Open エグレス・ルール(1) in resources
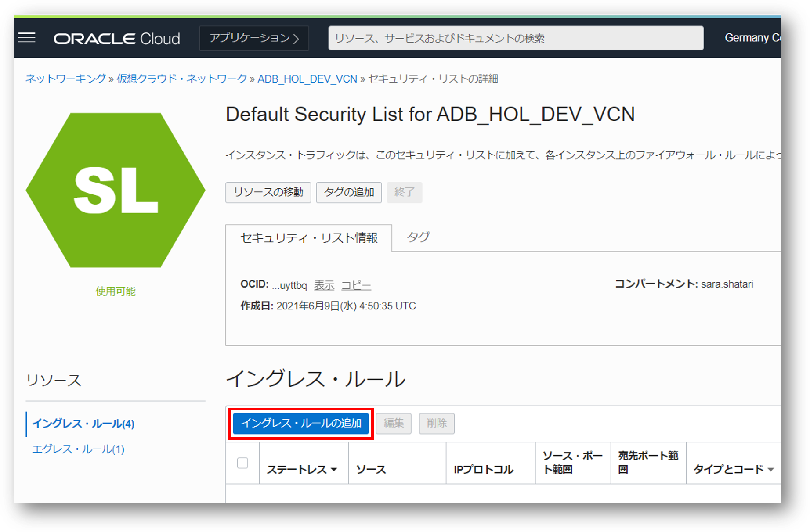 click(x=78, y=449)
